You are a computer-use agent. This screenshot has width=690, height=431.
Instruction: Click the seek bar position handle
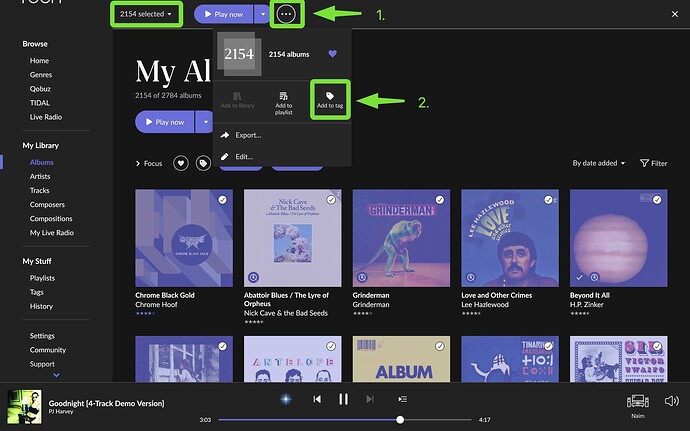tap(400, 420)
